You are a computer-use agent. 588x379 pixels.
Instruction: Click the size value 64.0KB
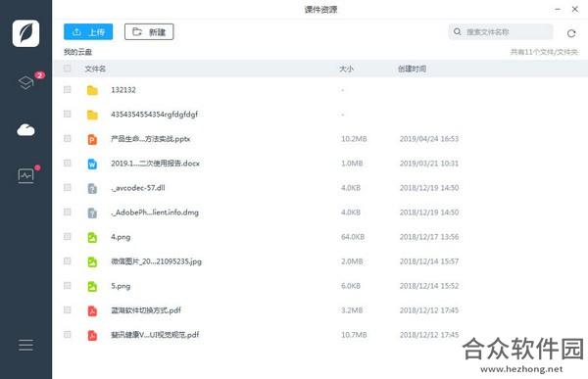[353, 237]
